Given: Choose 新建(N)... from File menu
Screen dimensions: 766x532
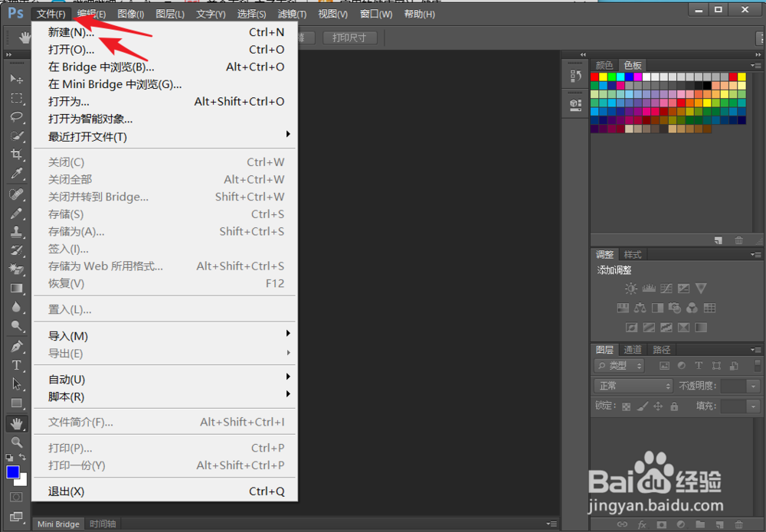Looking at the screenshot, I should coord(165,32).
